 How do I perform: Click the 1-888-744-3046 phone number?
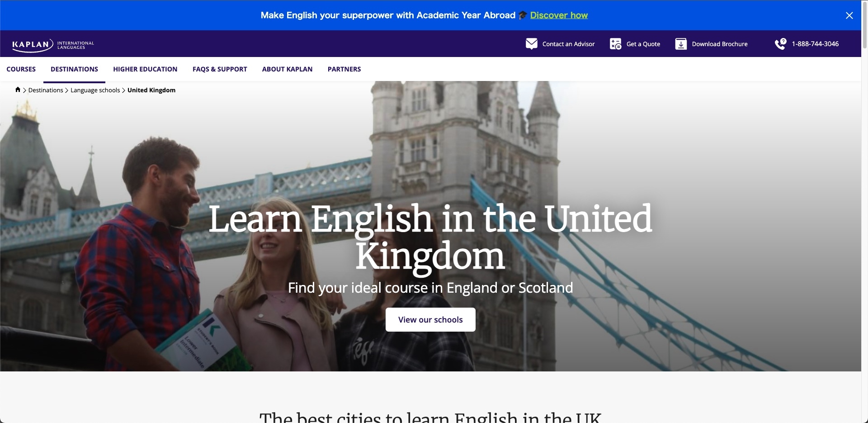[x=815, y=43]
